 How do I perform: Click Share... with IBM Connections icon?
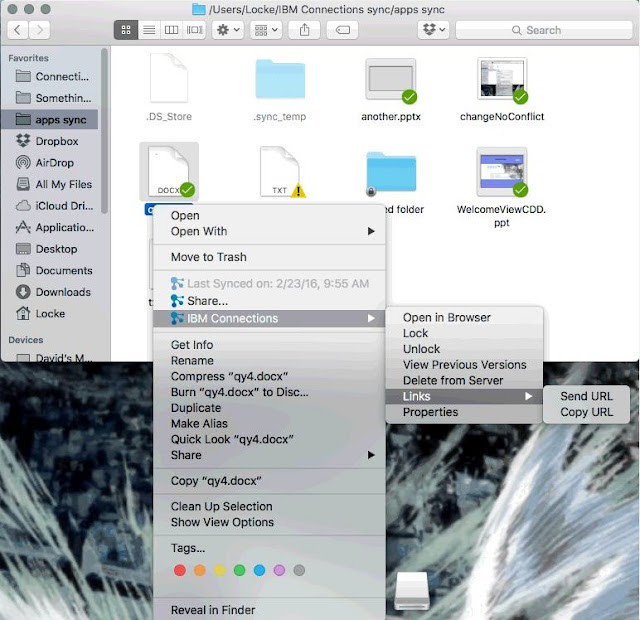click(x=269, y=301)
